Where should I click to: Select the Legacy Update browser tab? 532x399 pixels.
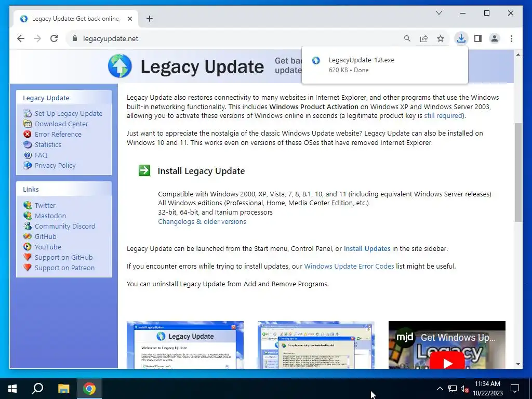76,19
